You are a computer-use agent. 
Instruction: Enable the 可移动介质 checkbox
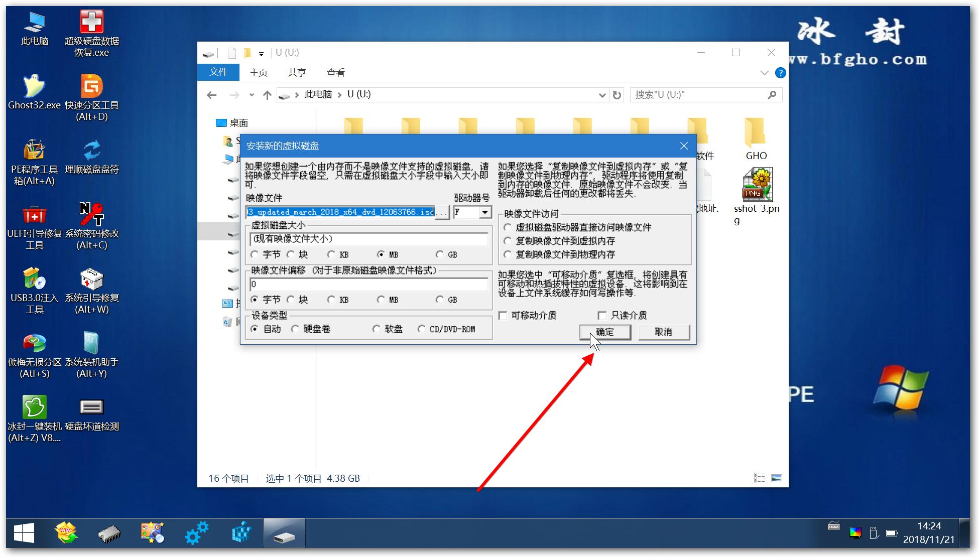[x=503, y=315]
